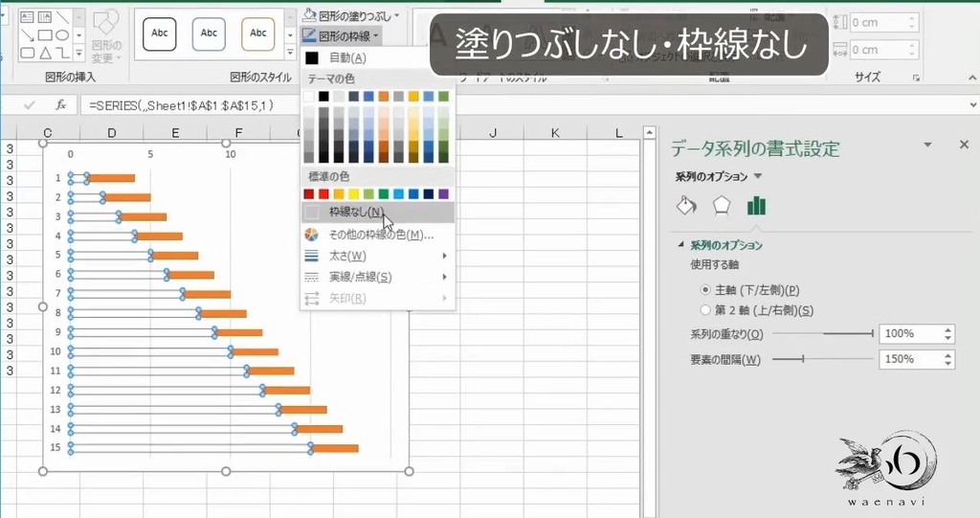Pick green theme color swatch
Screen dimensions: 980x518
[x=444, y=97]
